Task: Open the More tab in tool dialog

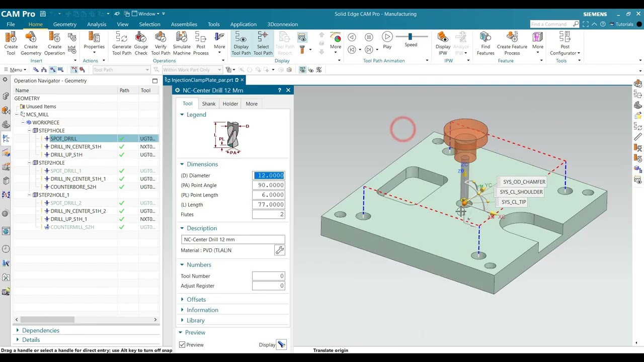Action: (252, 104)
